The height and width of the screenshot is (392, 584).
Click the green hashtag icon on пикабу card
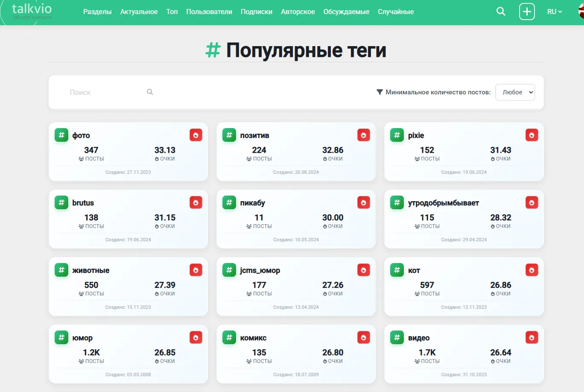pyautogui.click(x=229, y=202)
